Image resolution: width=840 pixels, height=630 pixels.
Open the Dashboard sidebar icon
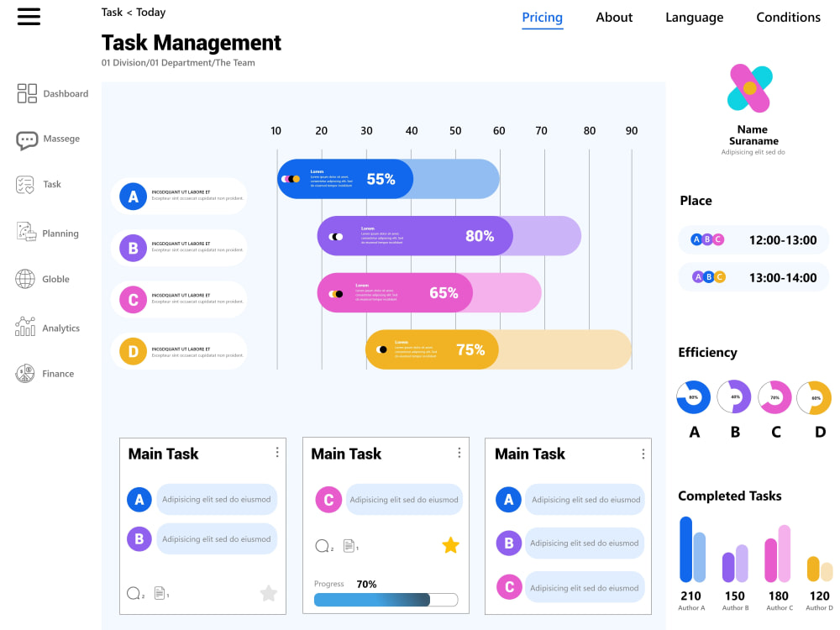(27, 93)
